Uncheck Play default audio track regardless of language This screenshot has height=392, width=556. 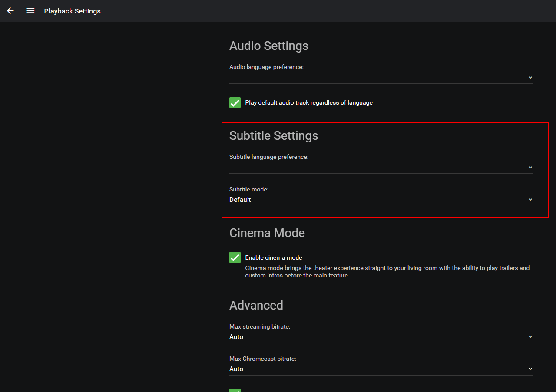pos(235,102)
